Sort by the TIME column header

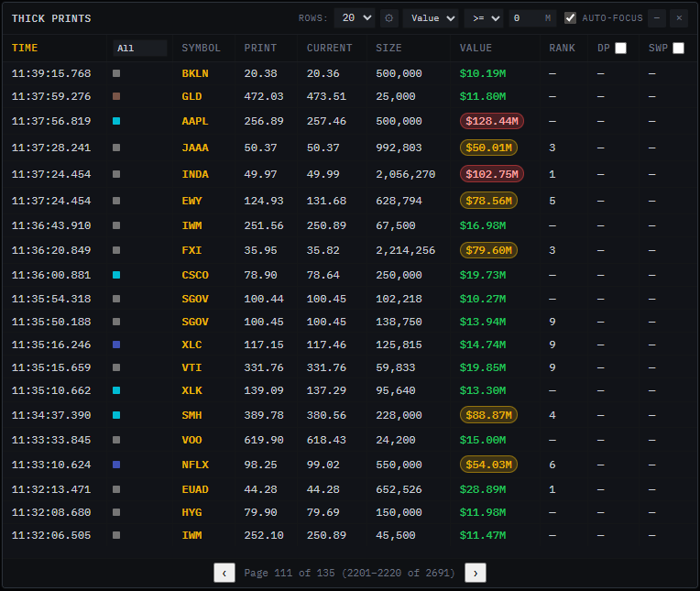tap(25, 49)
